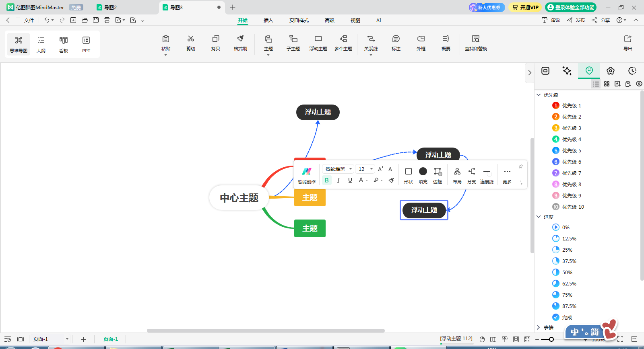Collapse the 优先级 priority section
644x349 pixels.
[x=539, y=95]
